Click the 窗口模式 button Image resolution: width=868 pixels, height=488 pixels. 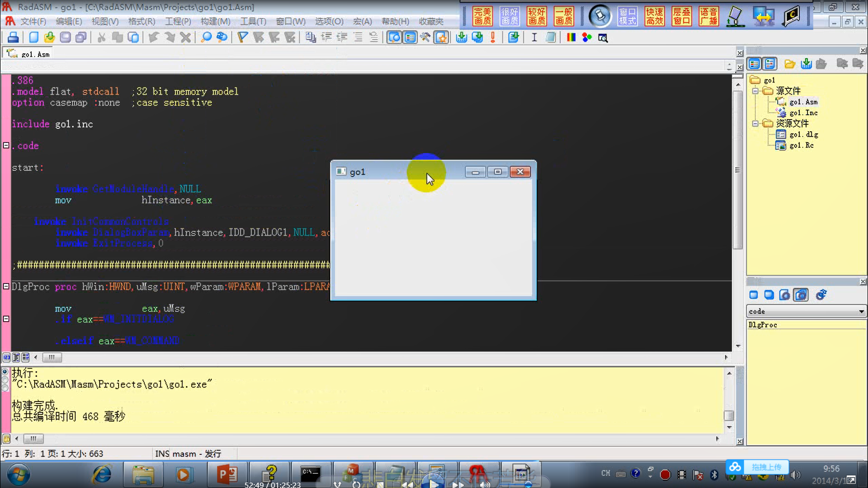pyautogui.click(x=627, y=16)
